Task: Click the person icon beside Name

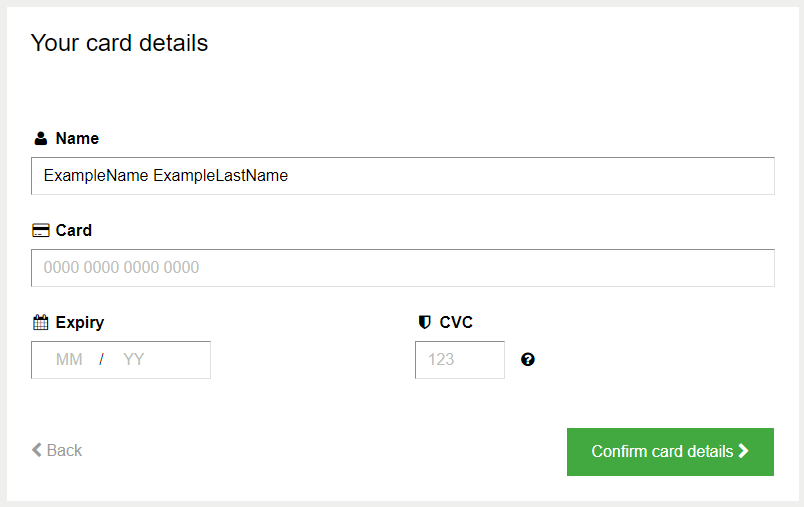Action: (x=41, y=138)
